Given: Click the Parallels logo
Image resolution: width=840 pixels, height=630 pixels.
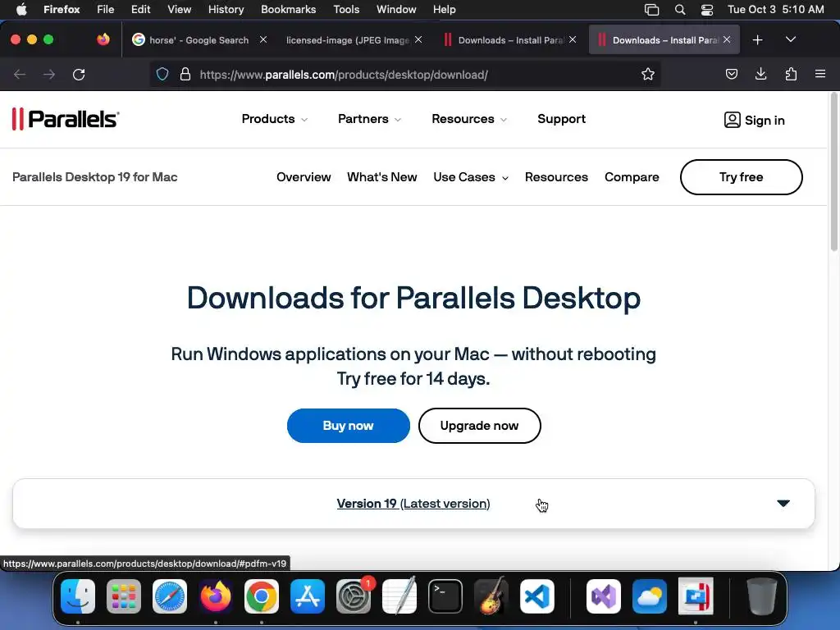Looking at the screenshot, I should (x=66, y=119).
